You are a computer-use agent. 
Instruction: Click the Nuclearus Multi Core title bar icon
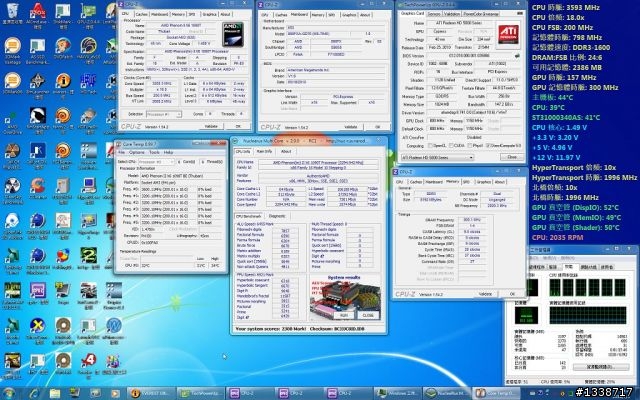[x=236, y=141]
